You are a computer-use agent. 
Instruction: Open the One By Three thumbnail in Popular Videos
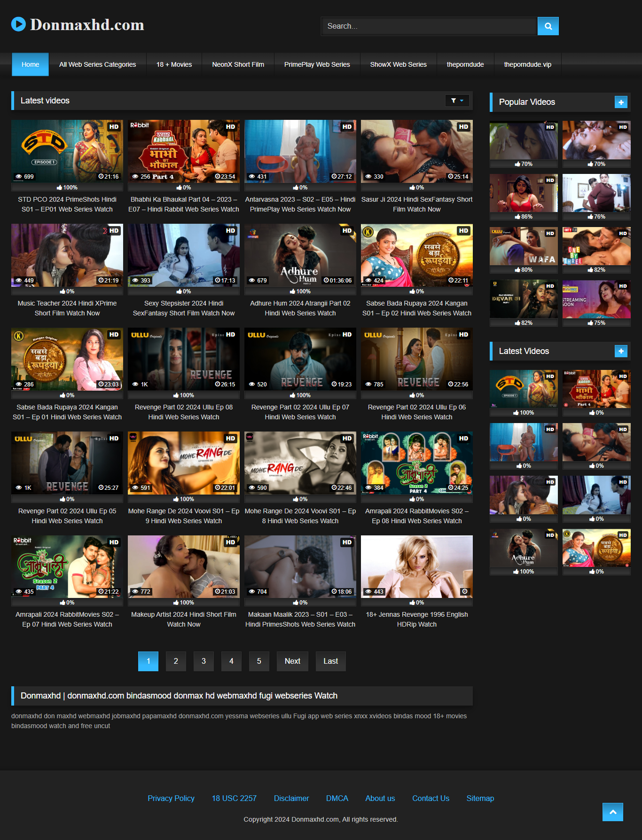[596, 246]
